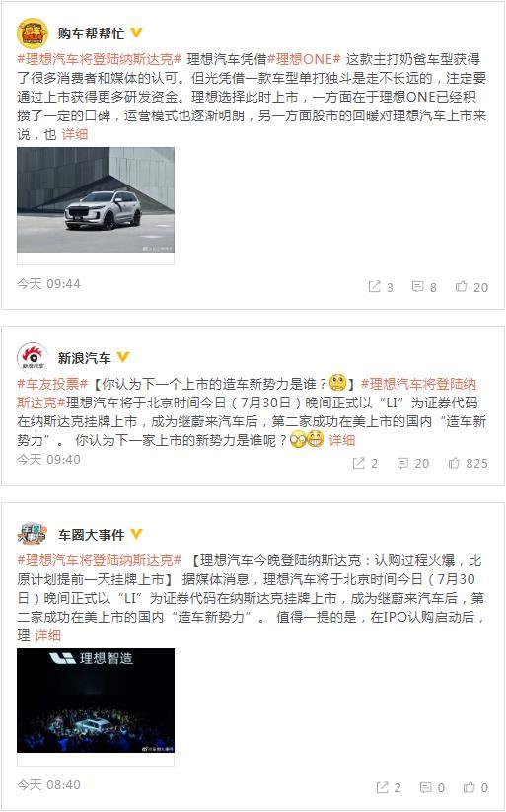The width and height of the screenshot is (506, 812).
Task: Like the 车圈大事件 post
Action: tap(476, 787)
